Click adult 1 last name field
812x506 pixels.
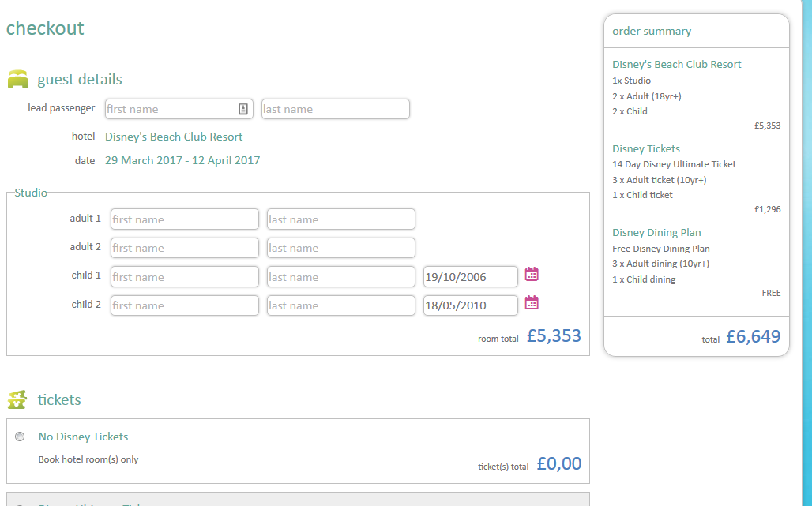340,219
